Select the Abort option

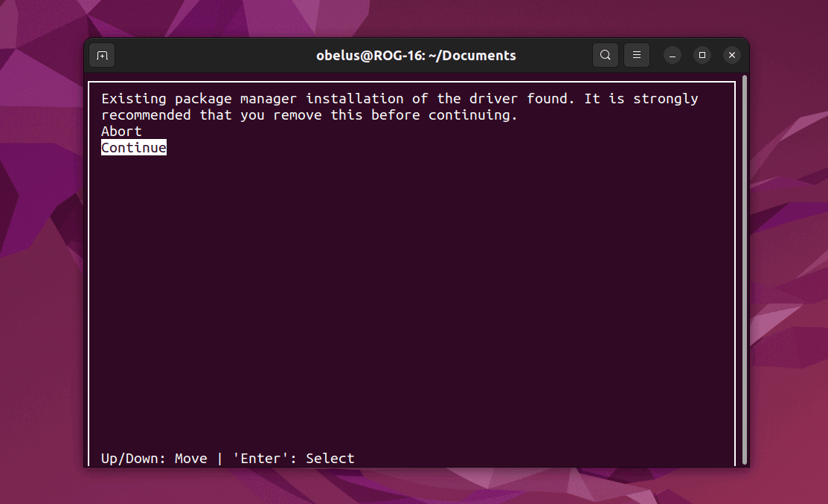pyautogui.click(x=121, y=132)
